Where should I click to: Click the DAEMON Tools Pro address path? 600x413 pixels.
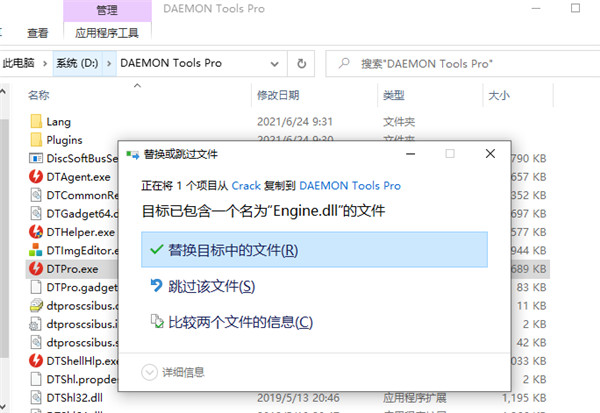coord(171,63)
